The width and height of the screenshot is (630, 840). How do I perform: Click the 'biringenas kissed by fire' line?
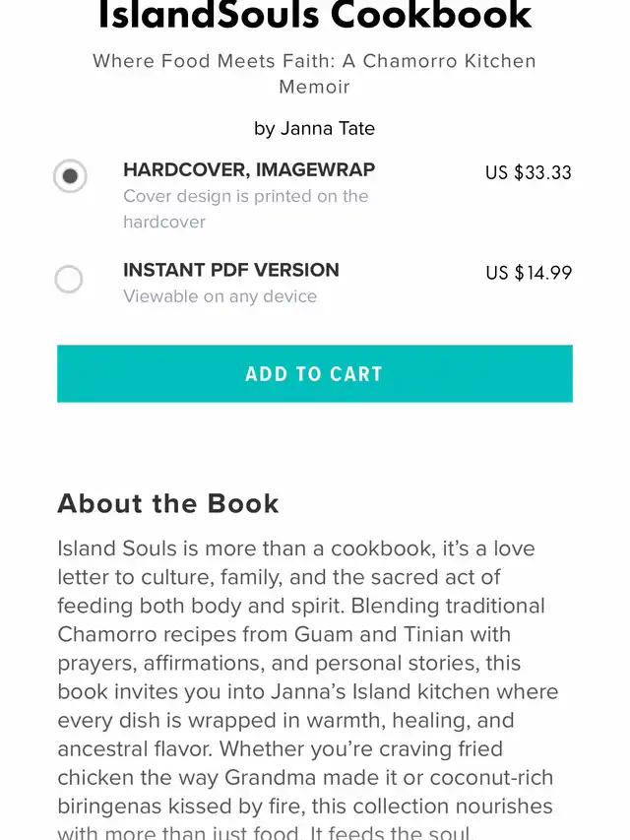[305, 806]
